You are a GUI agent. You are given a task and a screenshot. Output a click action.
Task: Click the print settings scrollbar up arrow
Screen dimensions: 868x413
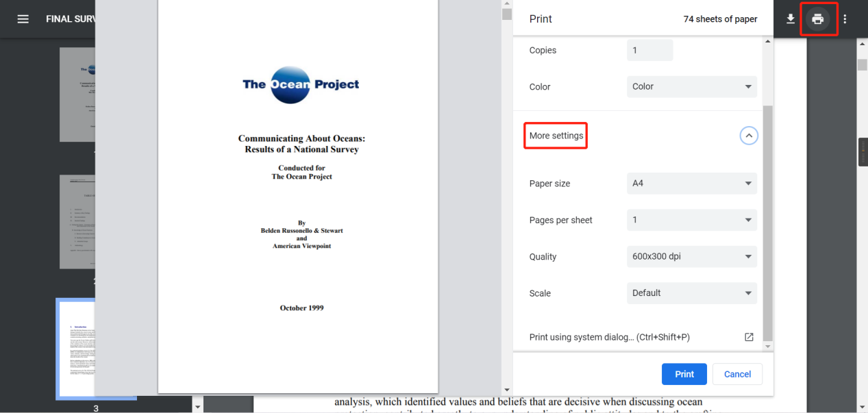768,42
